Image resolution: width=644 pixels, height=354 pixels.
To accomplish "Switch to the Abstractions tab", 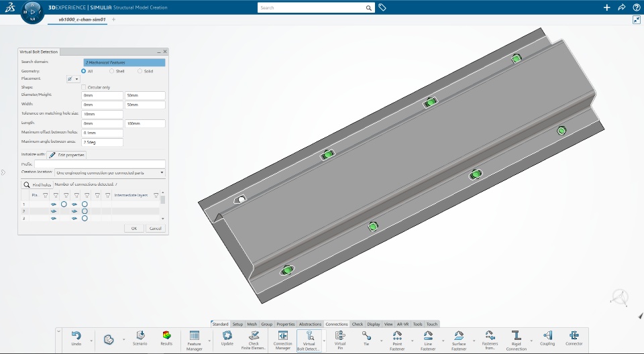I will click(310, 324).
